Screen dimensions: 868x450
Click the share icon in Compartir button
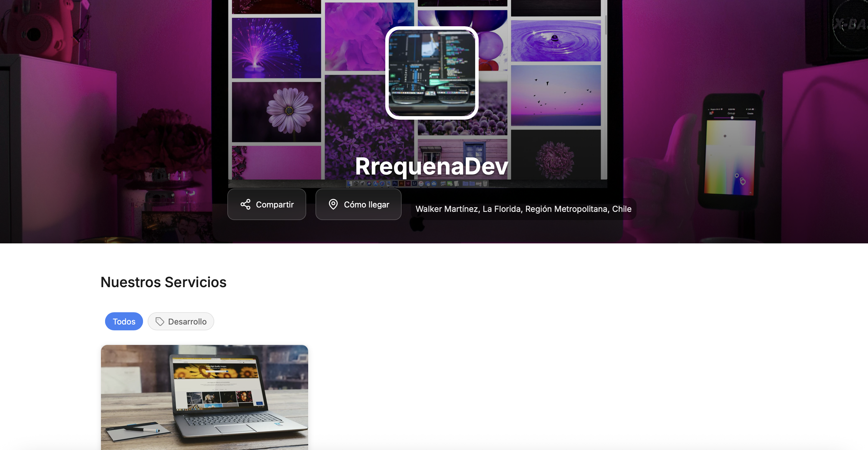pos(245,204)
